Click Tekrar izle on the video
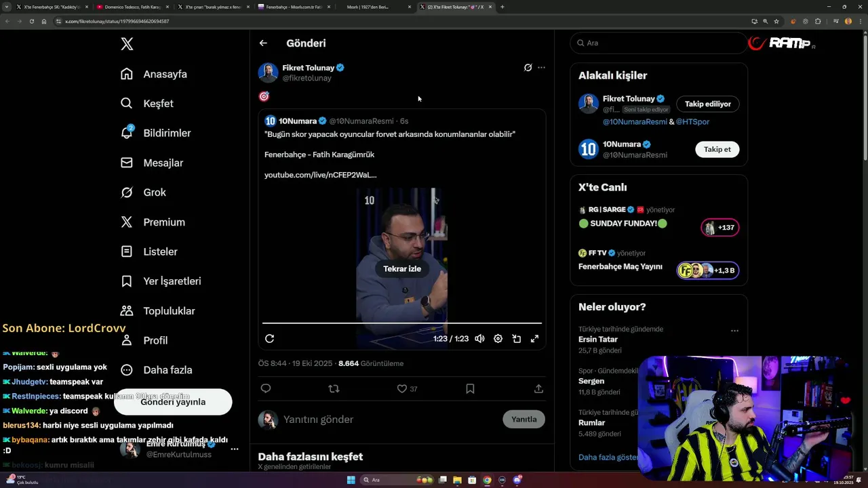The image size is (868, 488). [x=402, y=268]
